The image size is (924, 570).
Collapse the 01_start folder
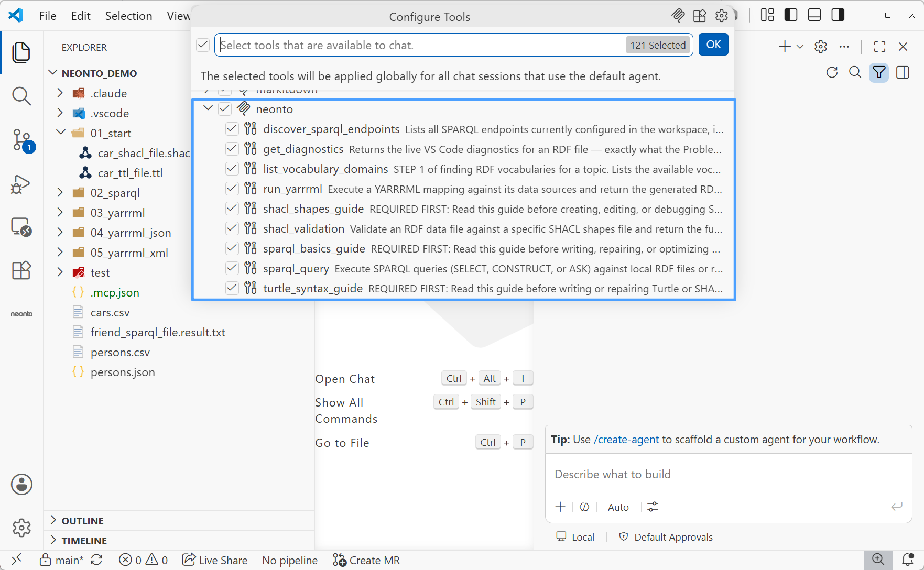[x=60, y=133]
